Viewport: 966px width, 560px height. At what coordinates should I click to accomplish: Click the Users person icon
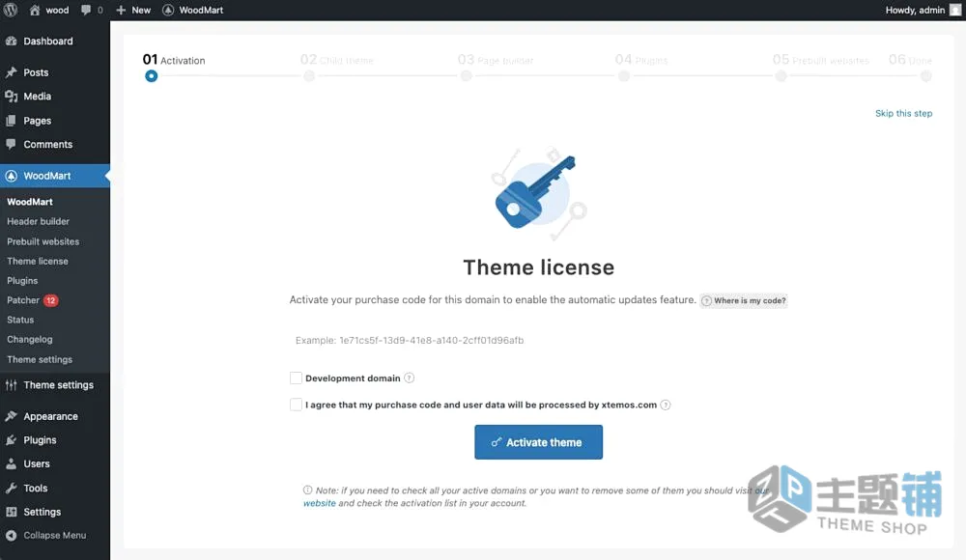point(11,463)
